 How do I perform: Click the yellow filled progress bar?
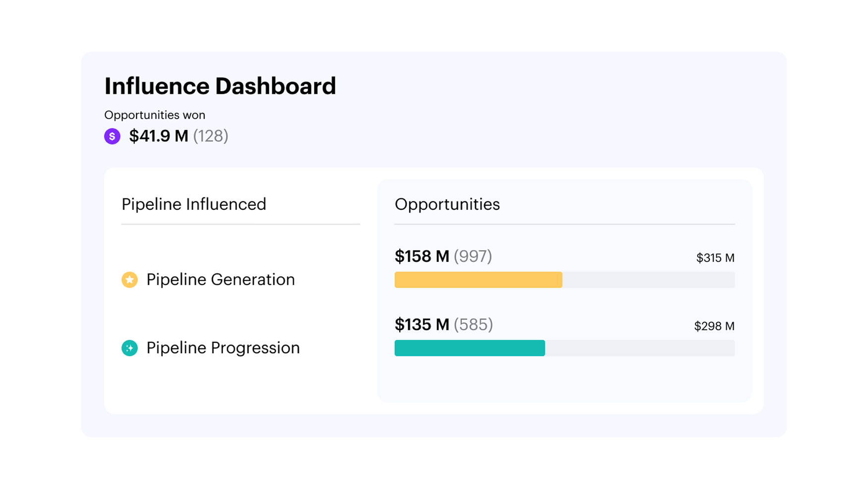[x=478, y=280]
